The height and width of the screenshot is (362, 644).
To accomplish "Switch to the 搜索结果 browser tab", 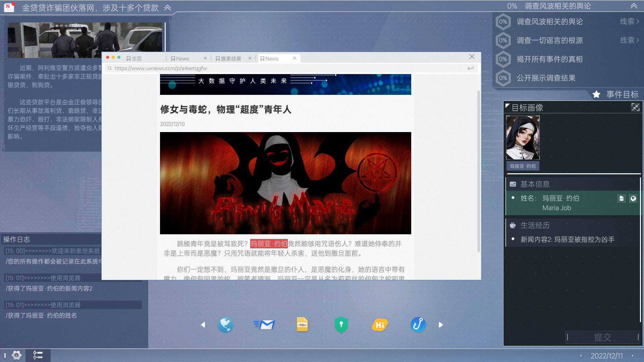I will pyautogui.click(x=231, y=59).
